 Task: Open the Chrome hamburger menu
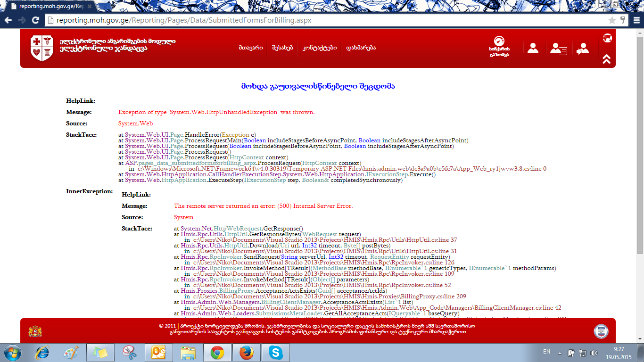(x=635, y=20)
